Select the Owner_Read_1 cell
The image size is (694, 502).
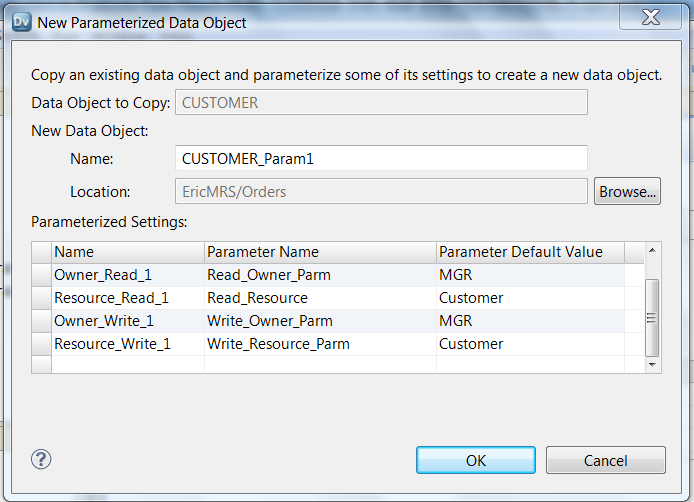tap(128, 275)
